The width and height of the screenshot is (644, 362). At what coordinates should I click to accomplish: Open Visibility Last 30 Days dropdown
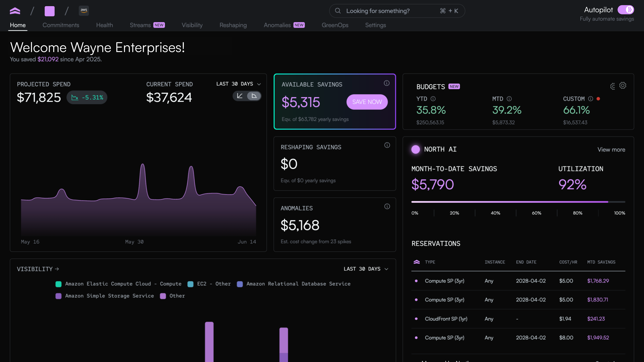(366, 269)
